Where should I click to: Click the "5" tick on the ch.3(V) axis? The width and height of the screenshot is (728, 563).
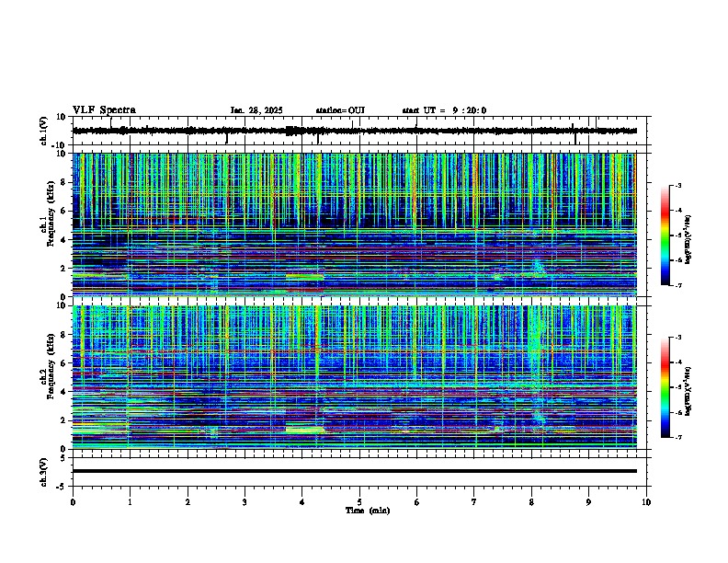pos(63,458)
